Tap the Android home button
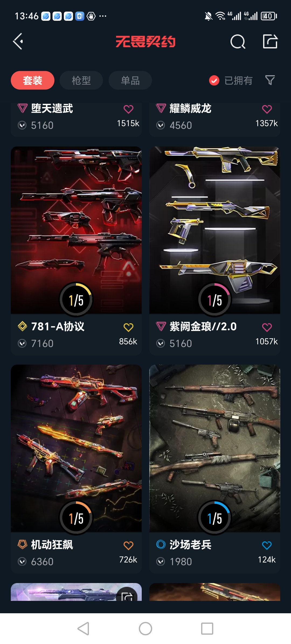291x644 pixels. click(x=145, y=629)
